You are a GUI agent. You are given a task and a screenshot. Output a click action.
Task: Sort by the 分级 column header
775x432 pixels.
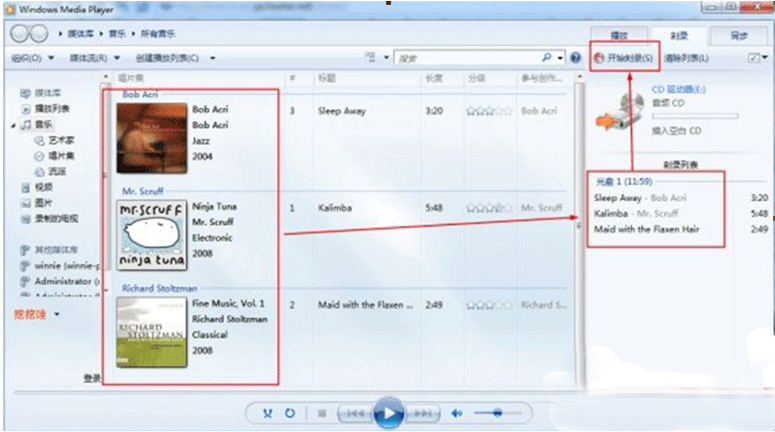[476, 78]
